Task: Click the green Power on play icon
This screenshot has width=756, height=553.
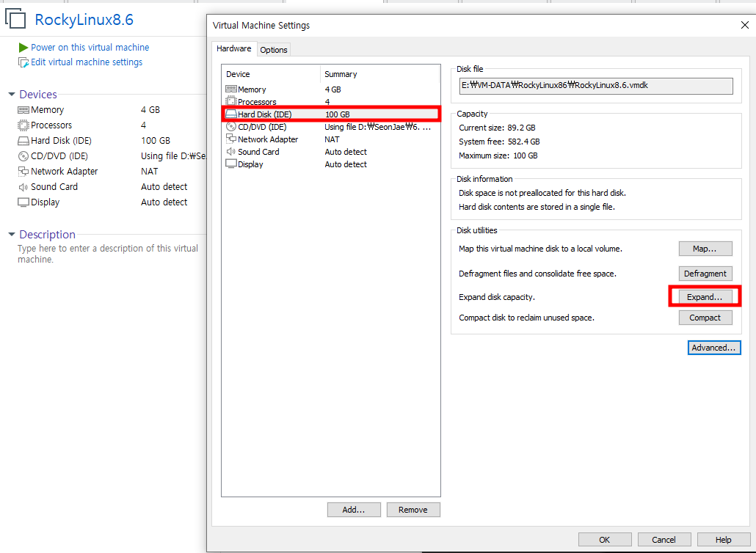Action: pyautogui.click(x=23, y=47)
